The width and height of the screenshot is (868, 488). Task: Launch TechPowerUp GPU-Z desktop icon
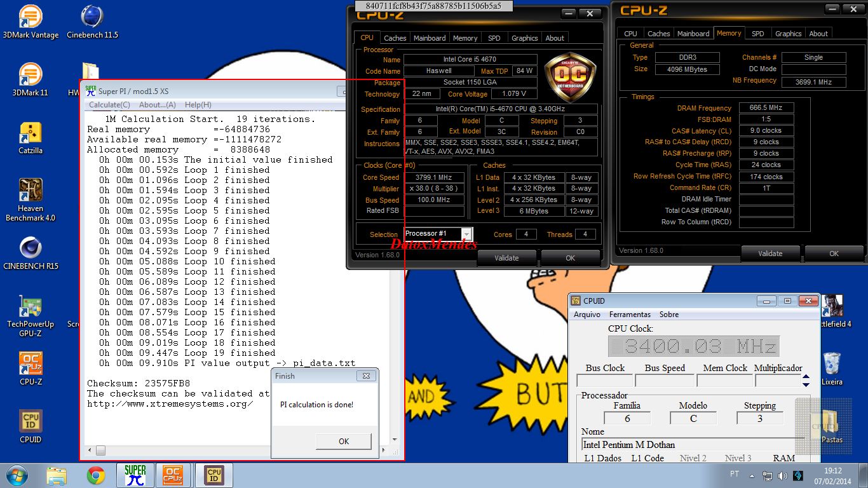click(31, 316)
